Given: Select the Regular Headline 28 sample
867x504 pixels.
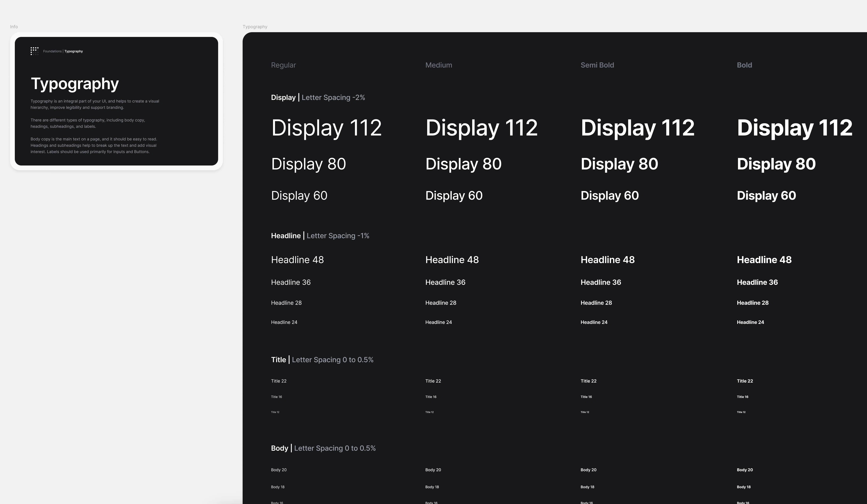Looking at the screenshot, I should [286, 303].
